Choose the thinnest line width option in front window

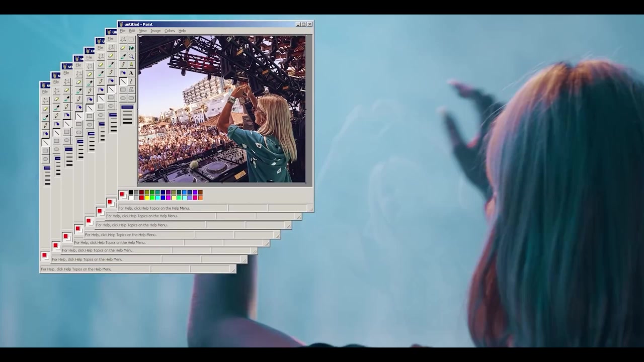(x=127, y=107)
